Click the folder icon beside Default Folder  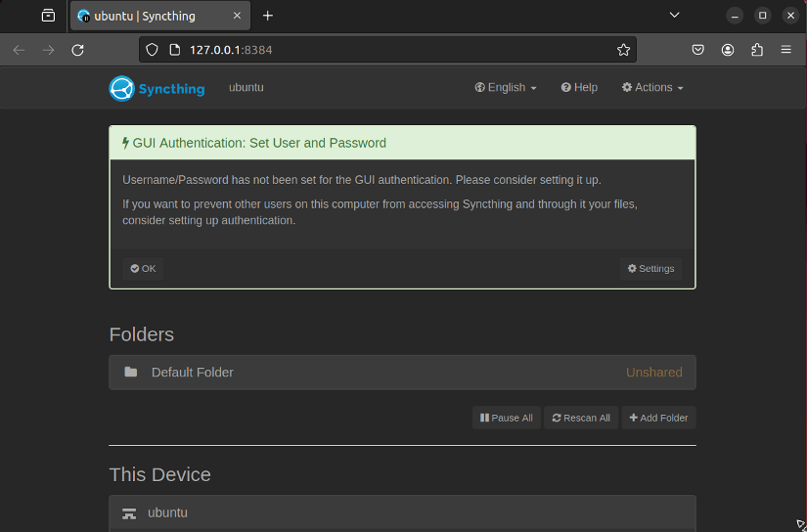(x=131, y=372)
